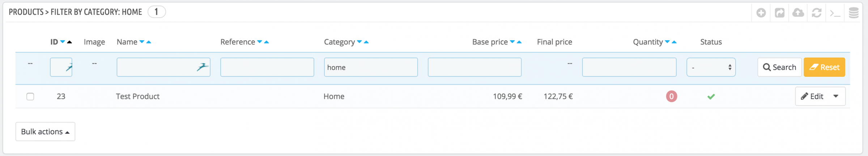Sort Quantity column ascending
Screen dimensions: 868x156
674,42
